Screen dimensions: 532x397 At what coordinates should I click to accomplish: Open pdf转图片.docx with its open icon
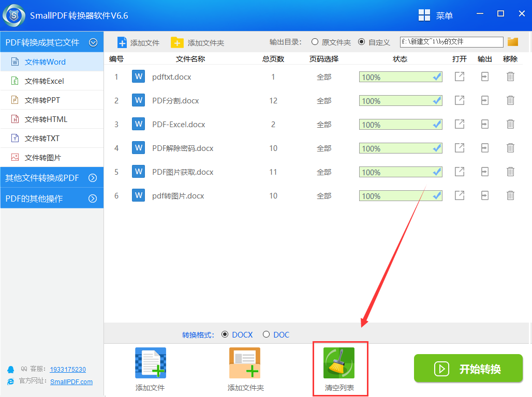(x=460, y=195)
